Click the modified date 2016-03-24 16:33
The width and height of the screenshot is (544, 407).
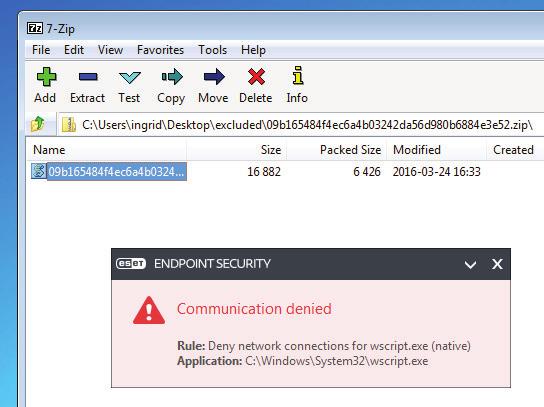(436, 171)
